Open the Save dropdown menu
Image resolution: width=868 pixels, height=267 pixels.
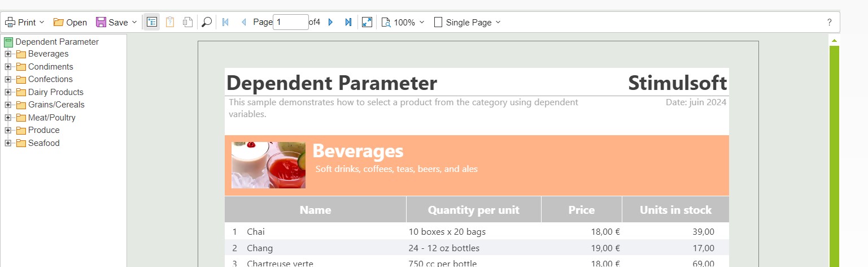116,22
